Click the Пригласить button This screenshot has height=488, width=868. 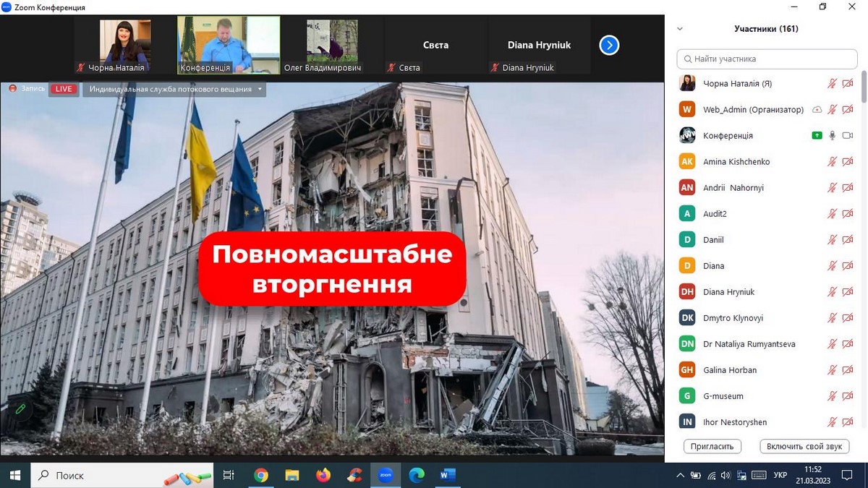712,446
